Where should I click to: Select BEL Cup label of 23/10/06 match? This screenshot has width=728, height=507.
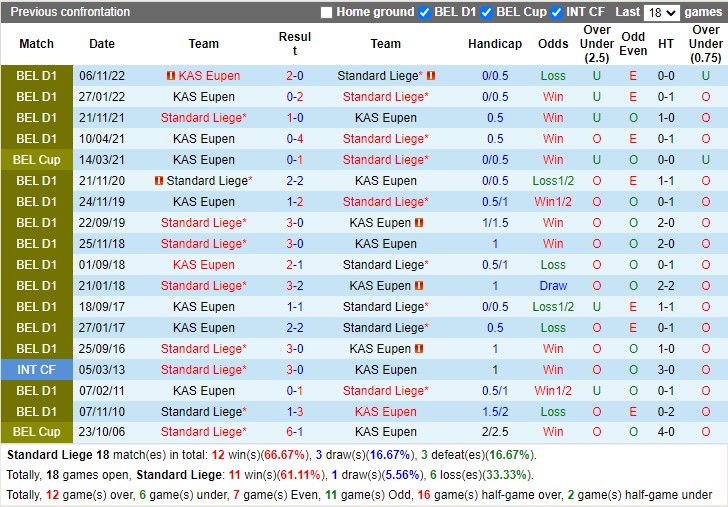[x=37, y=432]
